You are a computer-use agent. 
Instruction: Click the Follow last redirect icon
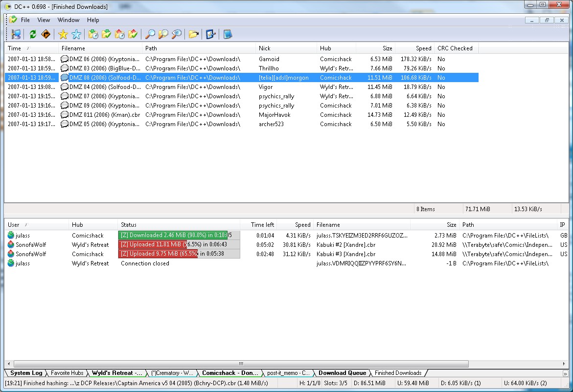pyautogui.click(x=46, y=34)
